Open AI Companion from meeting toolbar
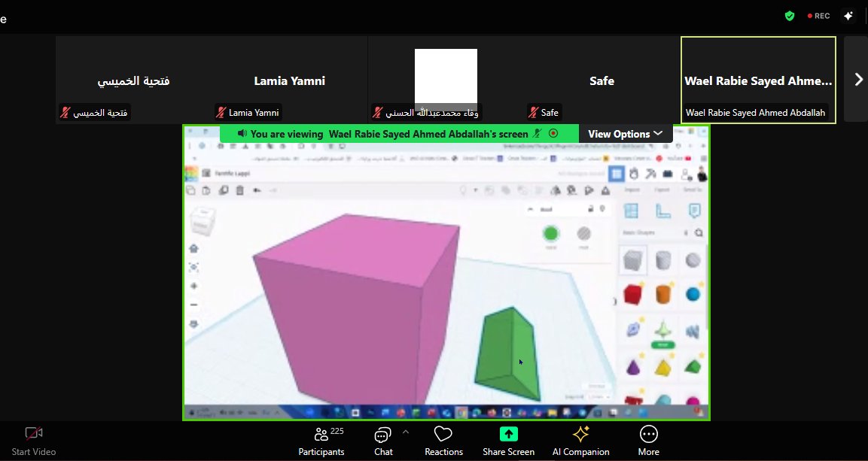This screenshot has width=868, height=461. pos(580,441)
